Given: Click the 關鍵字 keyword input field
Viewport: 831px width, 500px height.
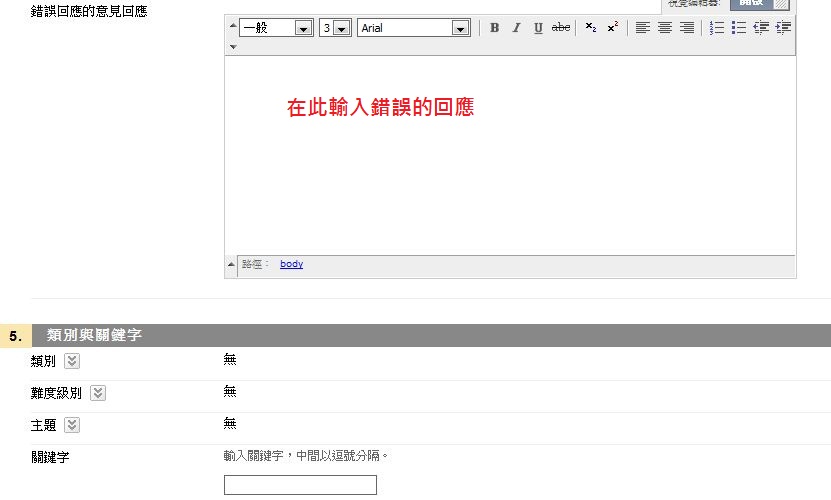Looking at the screenshot, I should [x=300, y=485].
